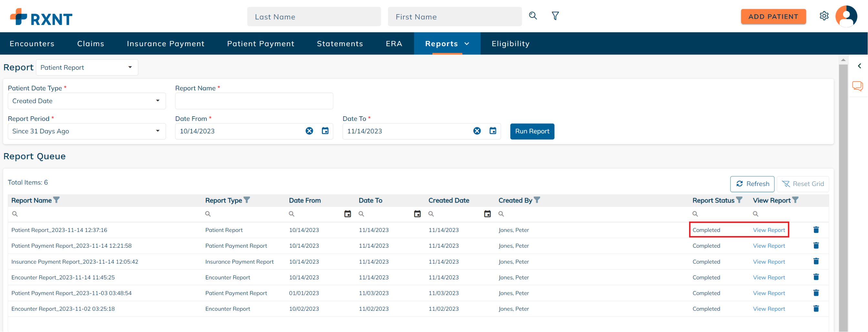
Task: Expand the Report type dropdown
Action: (87, 67)
